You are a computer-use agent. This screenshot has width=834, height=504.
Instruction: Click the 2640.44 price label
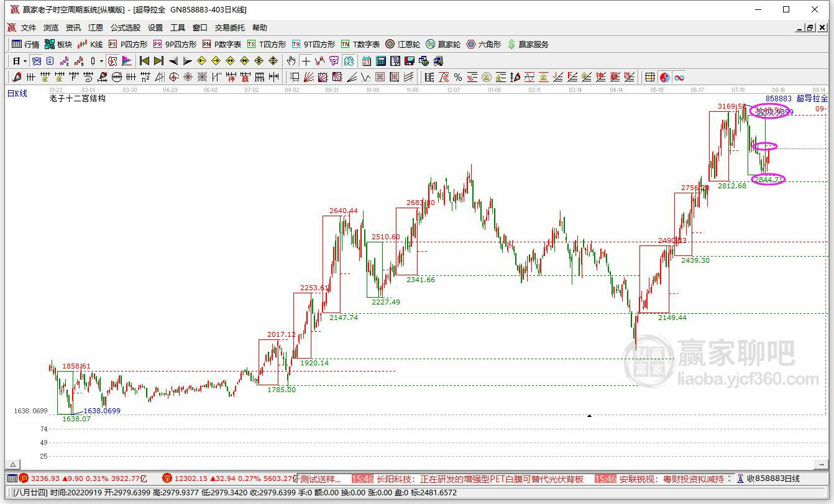coord(344,211)
